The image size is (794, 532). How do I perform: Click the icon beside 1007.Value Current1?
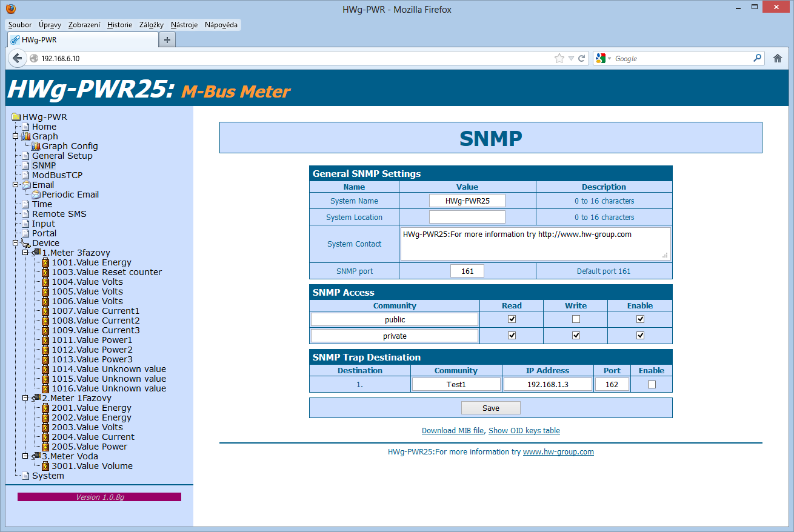(45, 311)
